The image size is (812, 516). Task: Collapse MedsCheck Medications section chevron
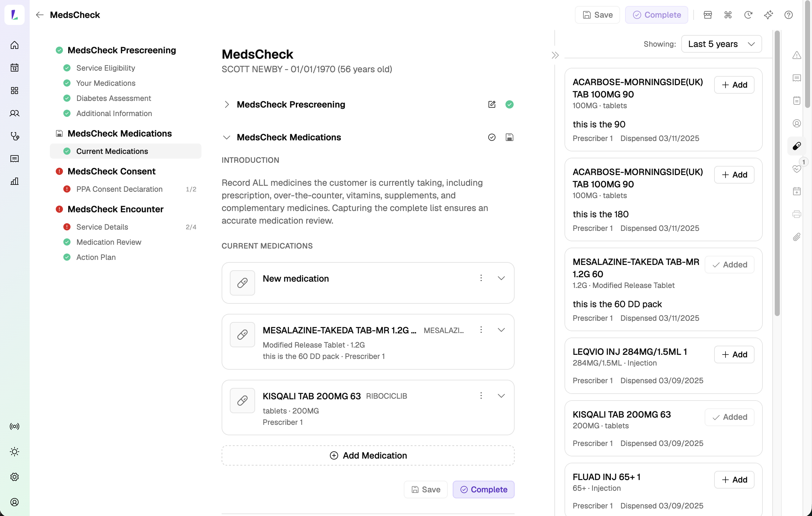point(227,138)
